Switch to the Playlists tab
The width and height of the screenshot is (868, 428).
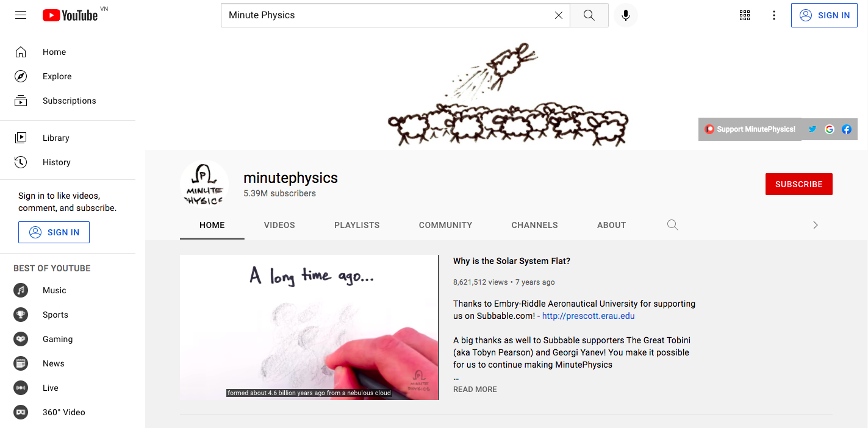click(357, 225)
